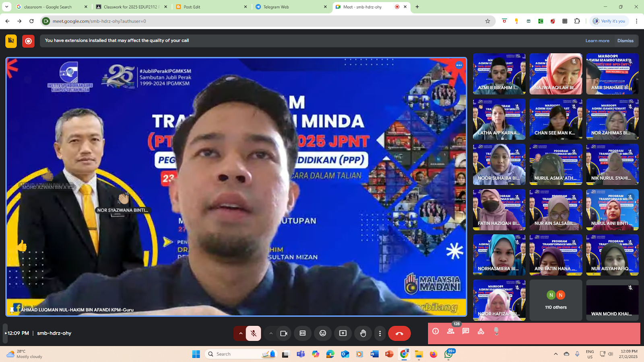Image resolution: width=644 pixels, height=362 pixels.
Task: Open Microsoft Teams from the taskbar
Action: (300, 354)
